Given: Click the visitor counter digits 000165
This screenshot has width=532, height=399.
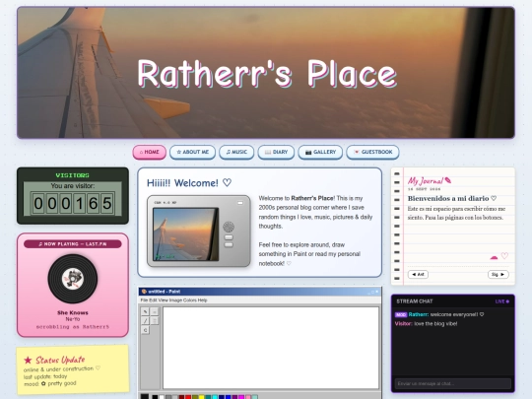Looking at the screenshot, I should click(x=73, y=203).
